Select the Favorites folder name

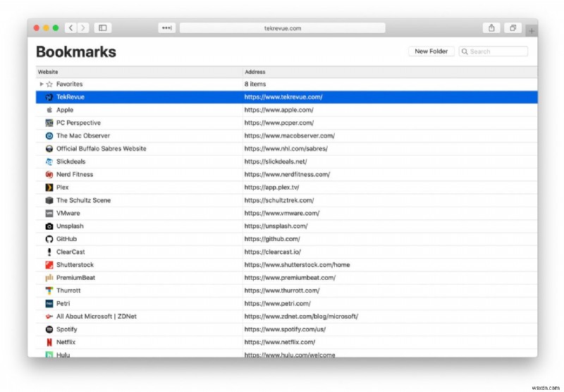[69, 84]
